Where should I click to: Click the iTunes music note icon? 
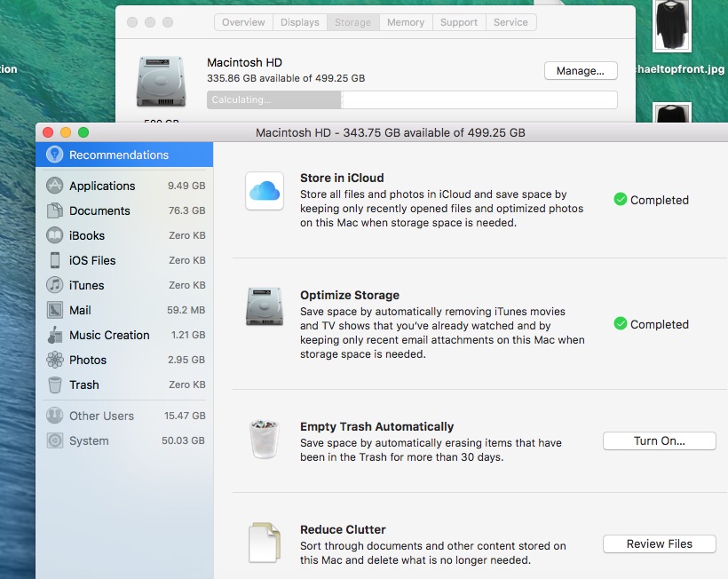tap(54, 285)
